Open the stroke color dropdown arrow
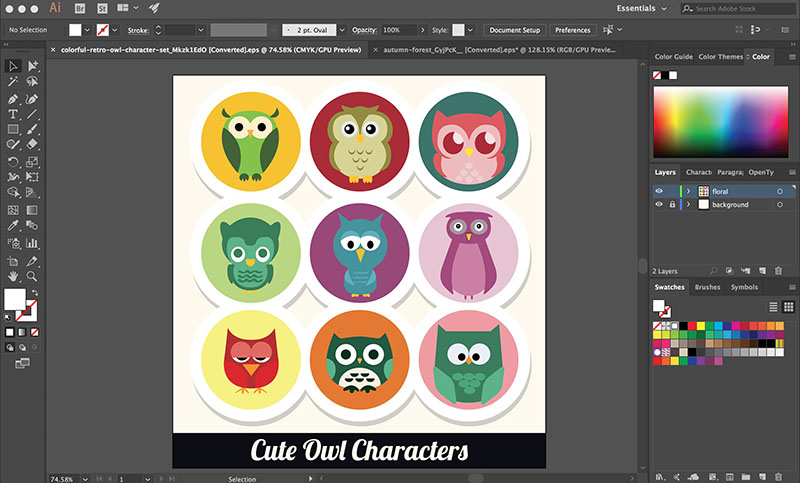The image size is (800, 483). pyautogui.click(x=115, y=30)
